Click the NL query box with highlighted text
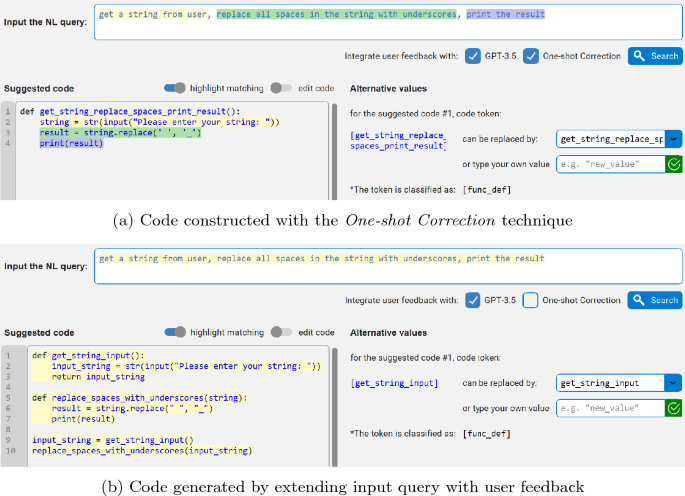This screenshot has height=496, width=685. [x=387, y=20]
